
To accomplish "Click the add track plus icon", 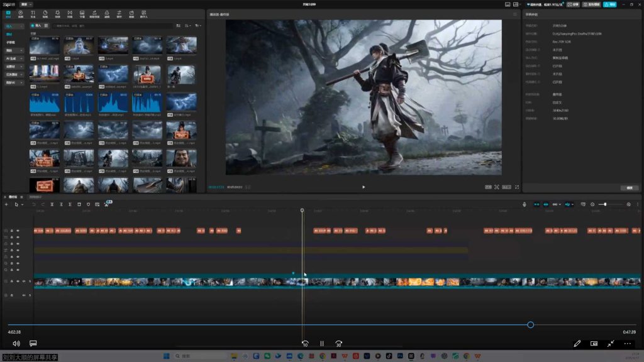I will [6, 204].
